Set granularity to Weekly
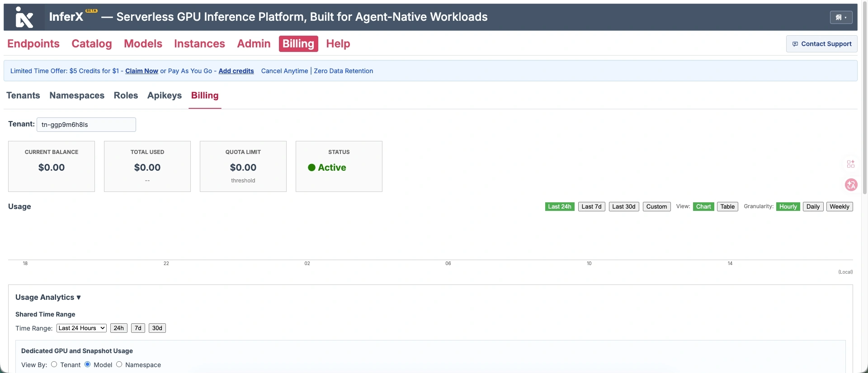 [x=840, y=207]
